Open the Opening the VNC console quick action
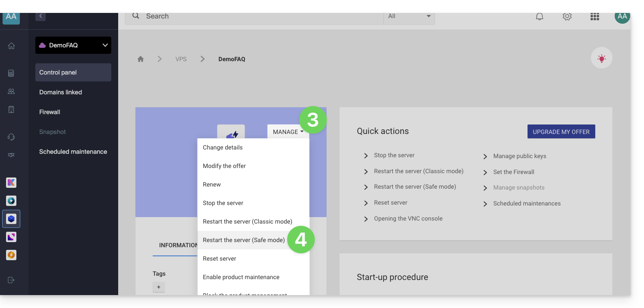Screen dimensions: 644x308 point(408,218)
